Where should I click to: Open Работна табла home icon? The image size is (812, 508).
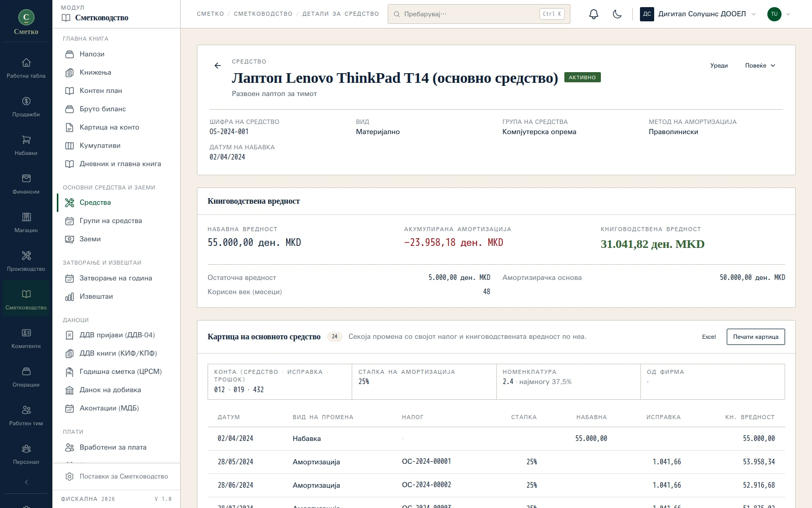26,68
